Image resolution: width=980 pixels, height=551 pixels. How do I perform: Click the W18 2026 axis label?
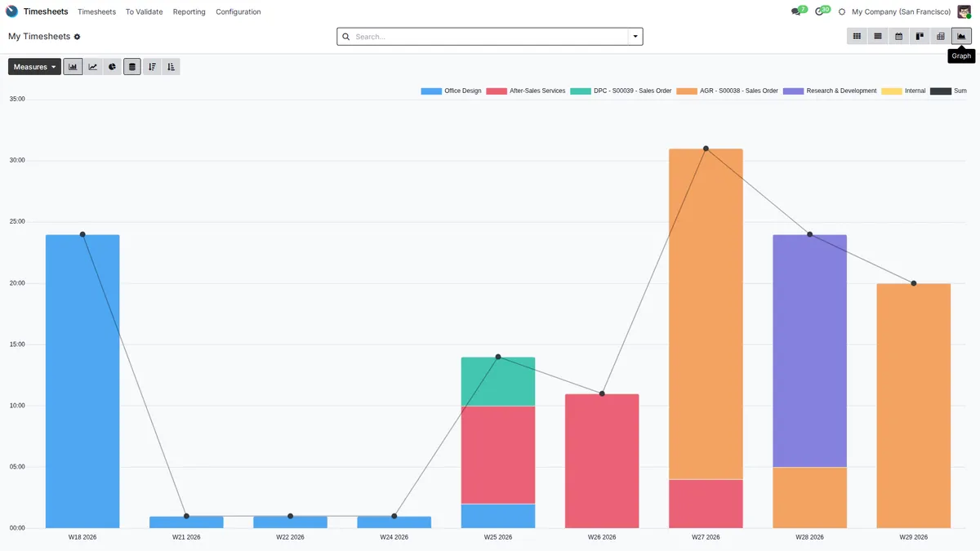click(82, 537)
